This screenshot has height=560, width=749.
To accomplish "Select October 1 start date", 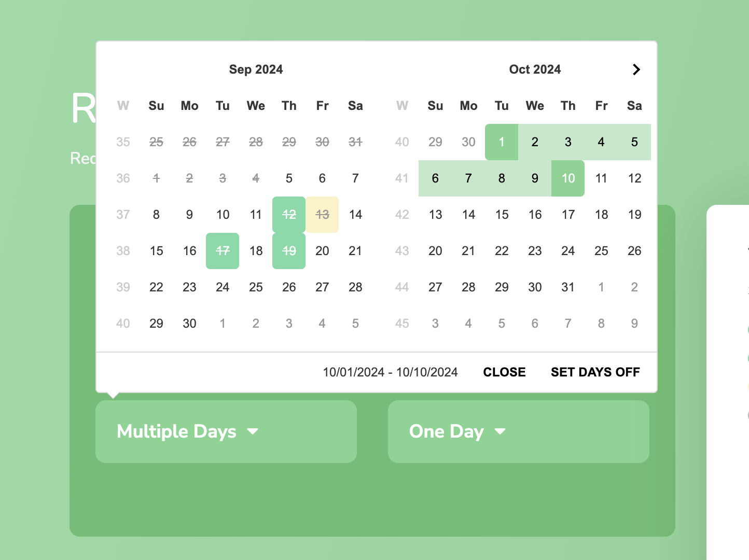I will click(502, 142).
